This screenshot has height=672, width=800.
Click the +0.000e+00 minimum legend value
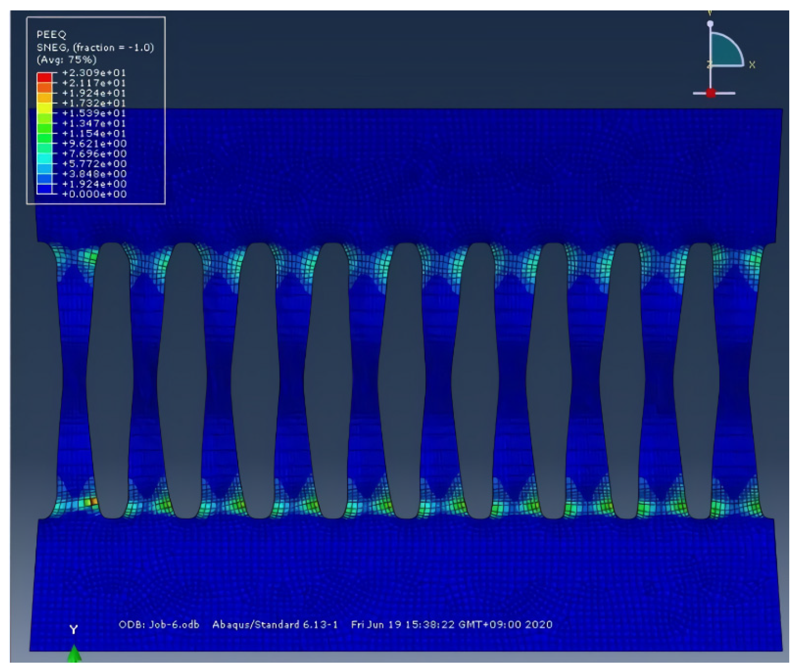(94, 194)
